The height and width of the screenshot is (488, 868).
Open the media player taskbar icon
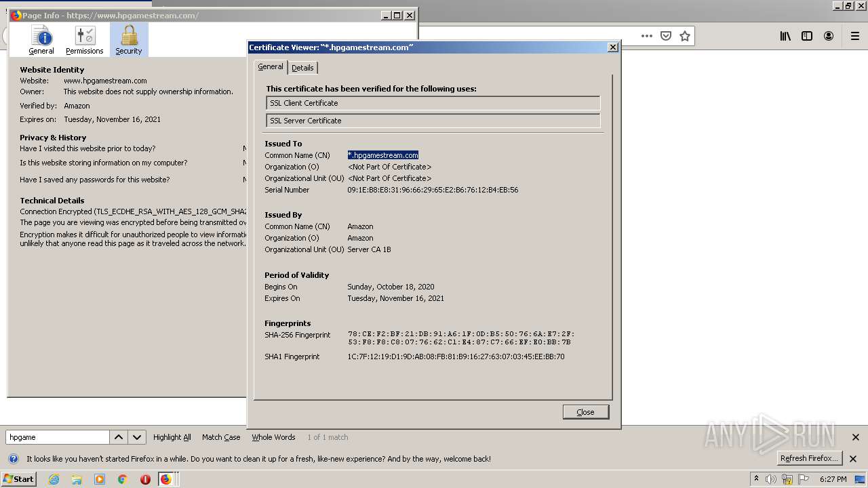[100, 479]
